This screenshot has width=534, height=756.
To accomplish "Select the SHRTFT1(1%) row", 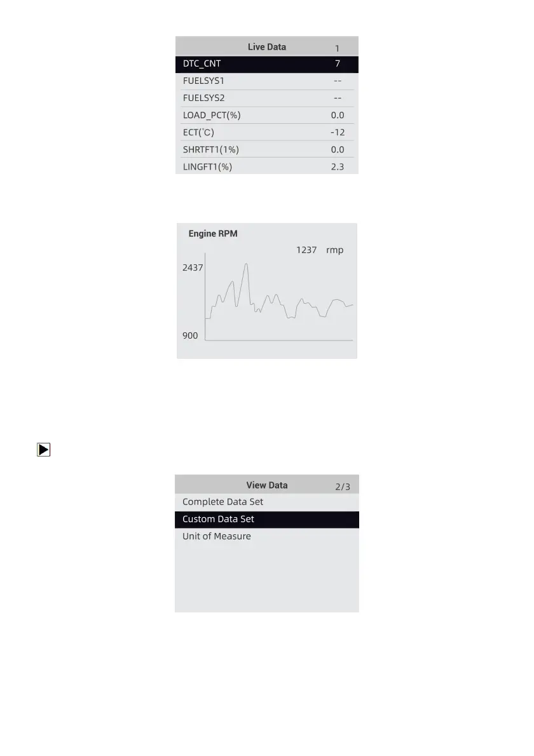I will [x=267, y=150].
